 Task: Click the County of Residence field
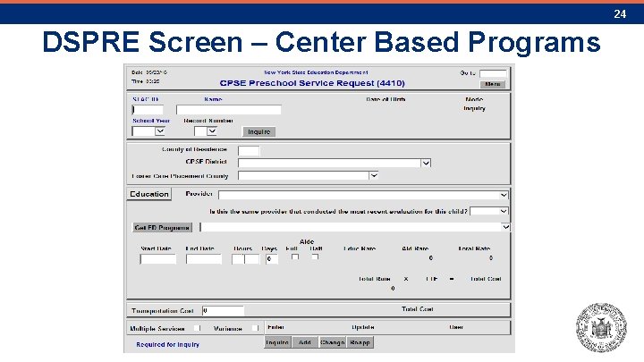[249, 151]
